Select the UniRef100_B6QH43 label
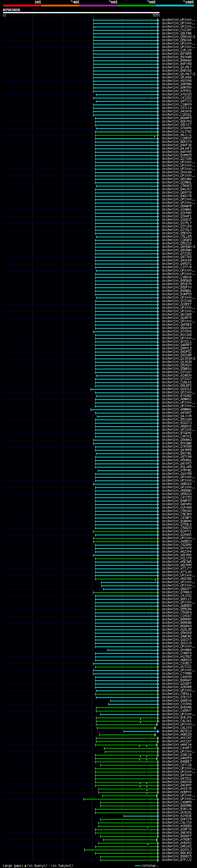Screen dimensions: 197x868 pos(177,626)
